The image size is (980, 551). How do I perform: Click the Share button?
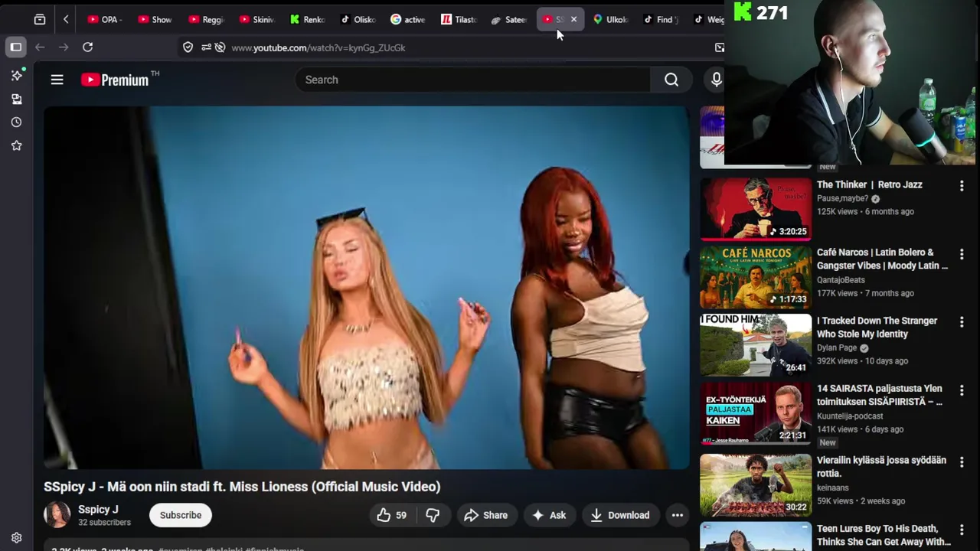(x=486, y=515)
